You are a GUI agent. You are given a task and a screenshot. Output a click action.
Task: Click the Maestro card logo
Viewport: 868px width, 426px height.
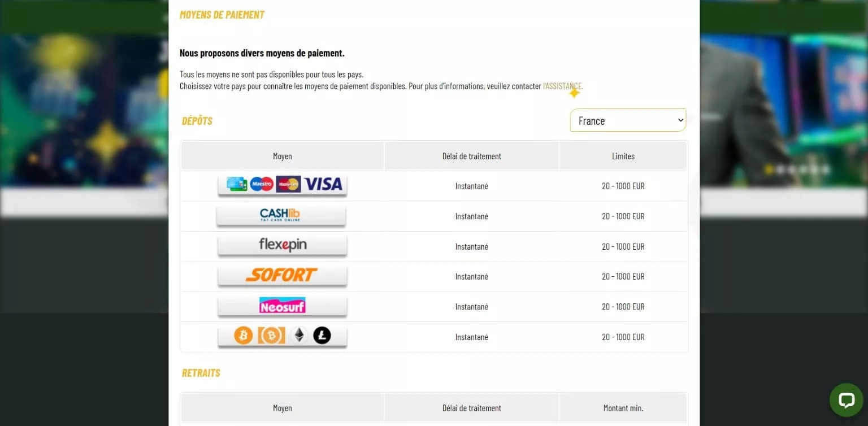262,184
